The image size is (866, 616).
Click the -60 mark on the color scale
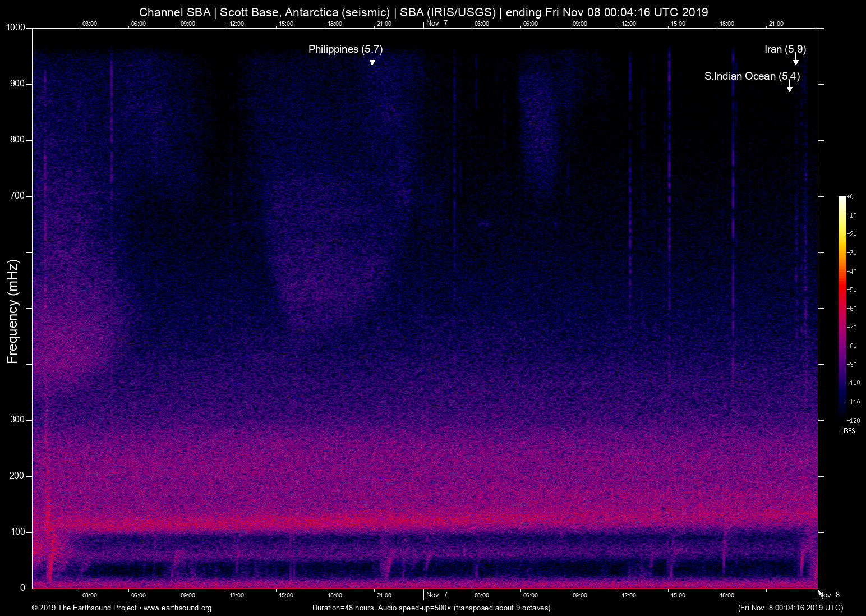[x=852, y=309]
